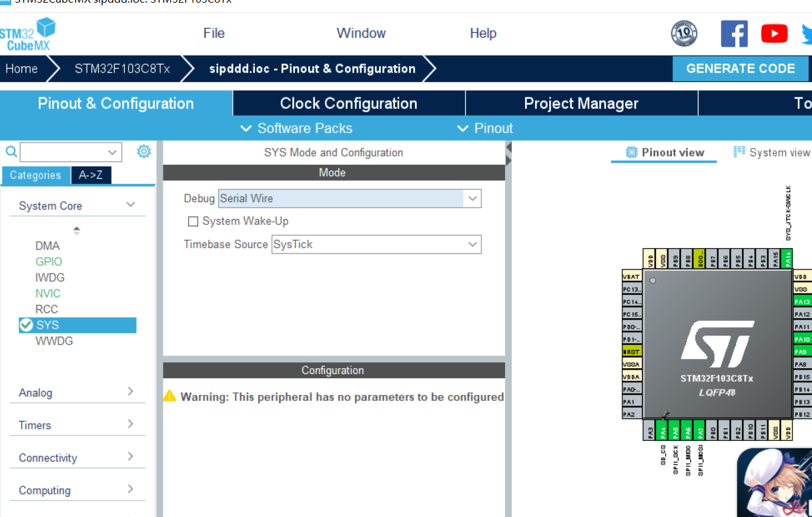Click pin PB12 on the chip
812x517 pixels.
coord(803,414)
